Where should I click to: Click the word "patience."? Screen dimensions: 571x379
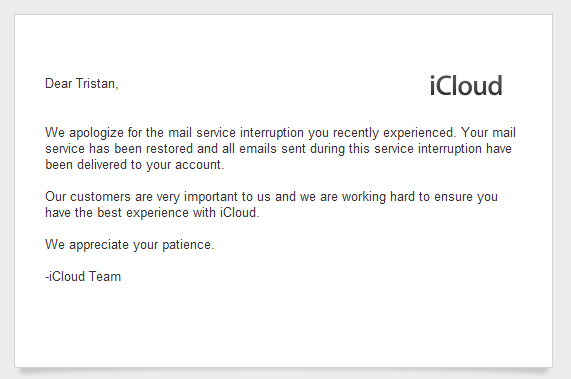[188, 245]
